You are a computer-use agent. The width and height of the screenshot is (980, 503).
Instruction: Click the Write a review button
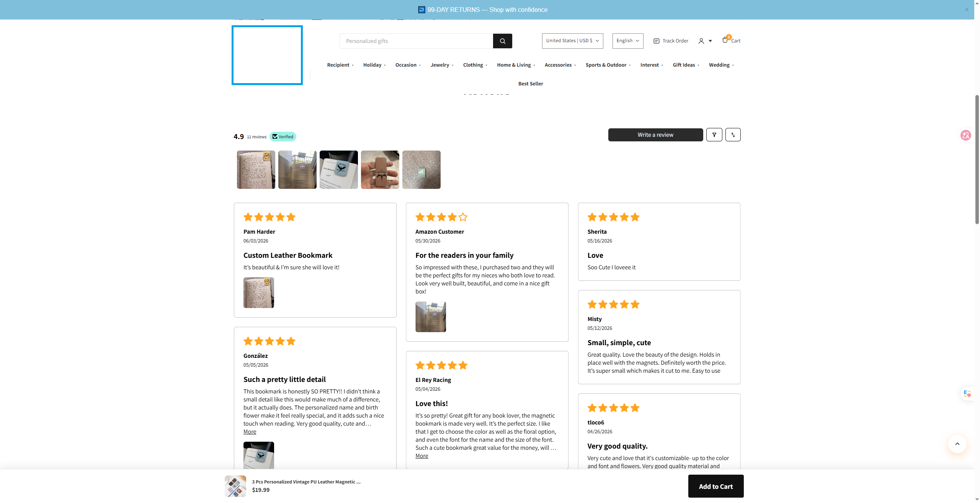tap(655, 135)
